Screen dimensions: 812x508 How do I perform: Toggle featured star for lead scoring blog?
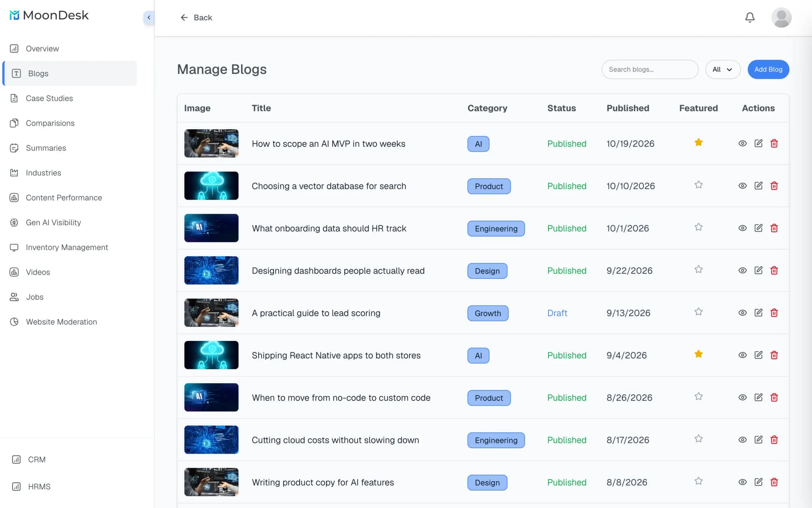point(698,311)
